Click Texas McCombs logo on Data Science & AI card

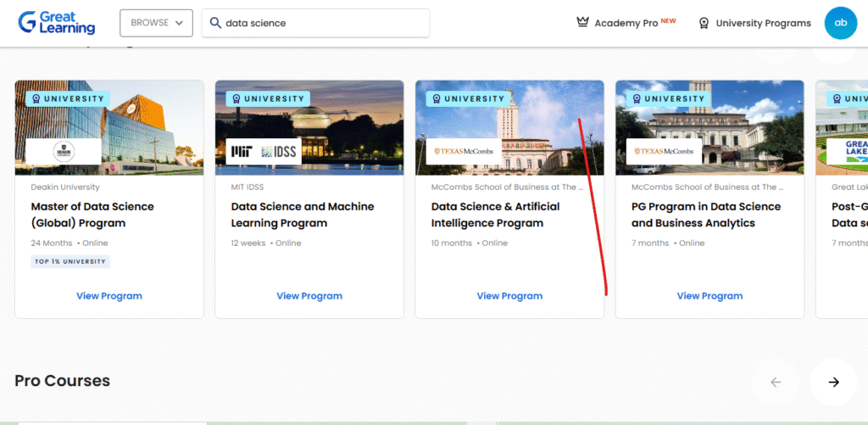[x=464, y=151]
